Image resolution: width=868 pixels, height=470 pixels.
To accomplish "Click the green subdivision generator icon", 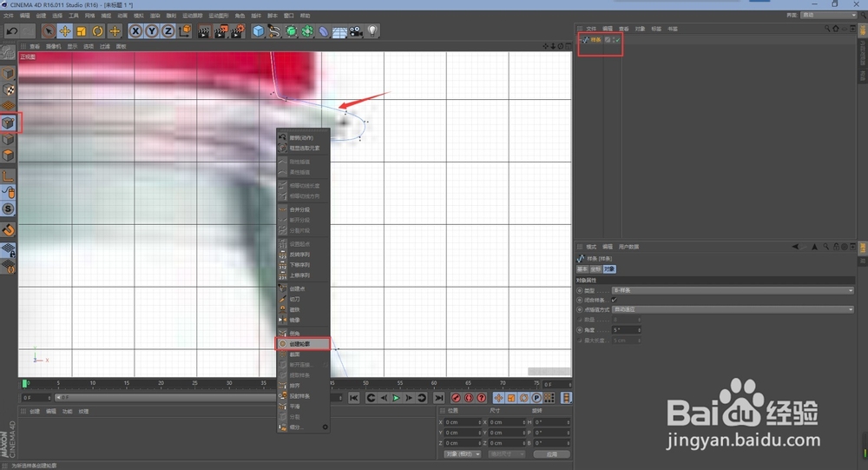I will coord(291,31).
